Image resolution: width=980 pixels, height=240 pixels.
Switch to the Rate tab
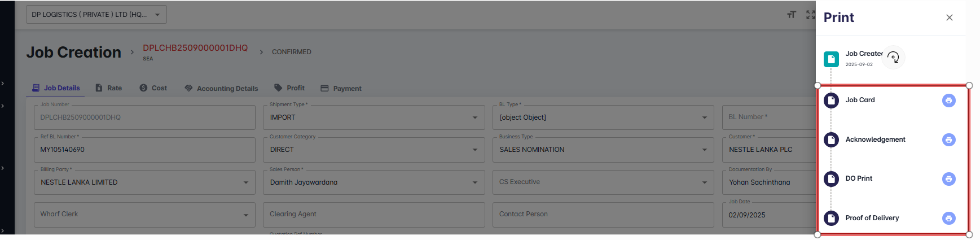[x=108, y=88]
